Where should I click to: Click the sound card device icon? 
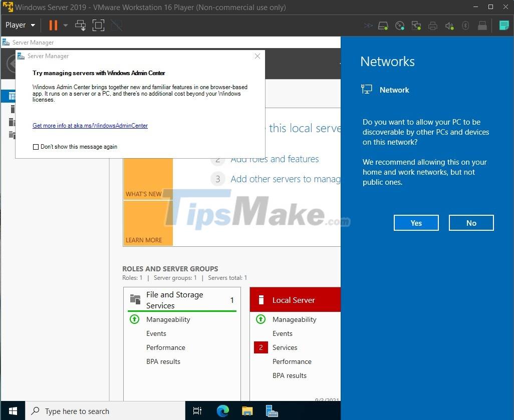pos(449,26)
